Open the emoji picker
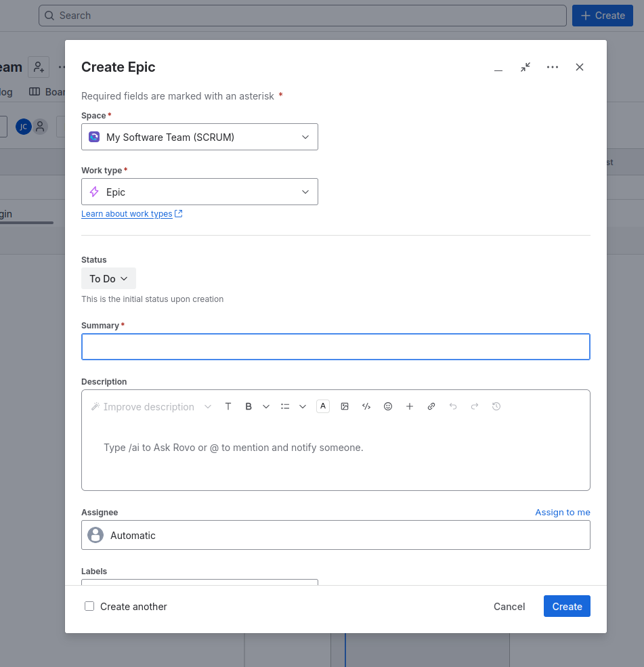 388,407
